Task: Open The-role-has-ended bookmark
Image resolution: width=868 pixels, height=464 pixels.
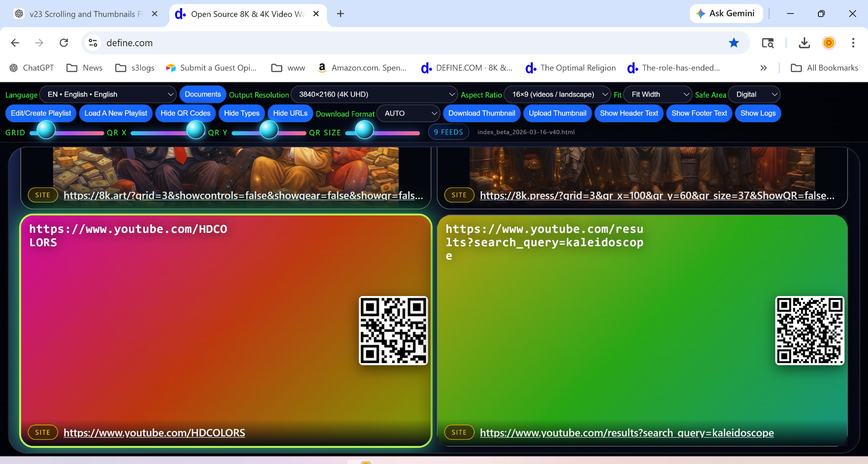Action: click(x=673, y=68)
